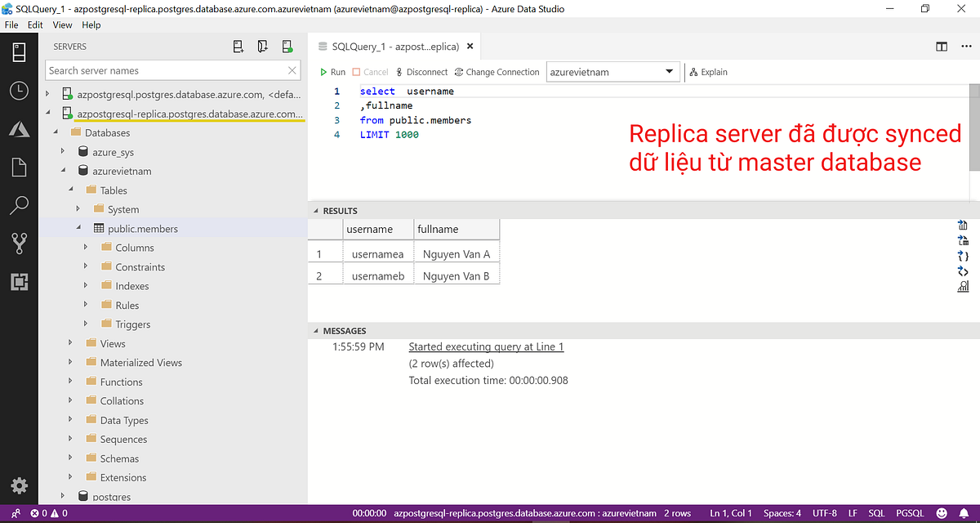The height and width of the screenshot is (523, 980).
Task: Open the Search view in activity bar
Action: tap(19, 204)
